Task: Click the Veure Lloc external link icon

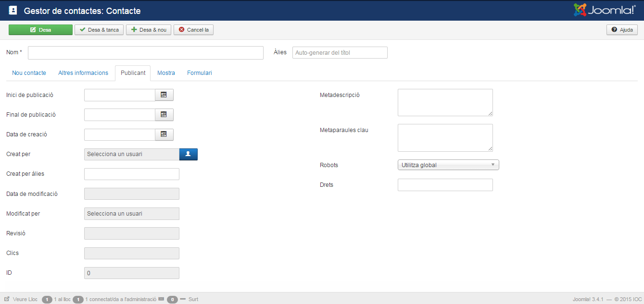Action: point(7,299)
